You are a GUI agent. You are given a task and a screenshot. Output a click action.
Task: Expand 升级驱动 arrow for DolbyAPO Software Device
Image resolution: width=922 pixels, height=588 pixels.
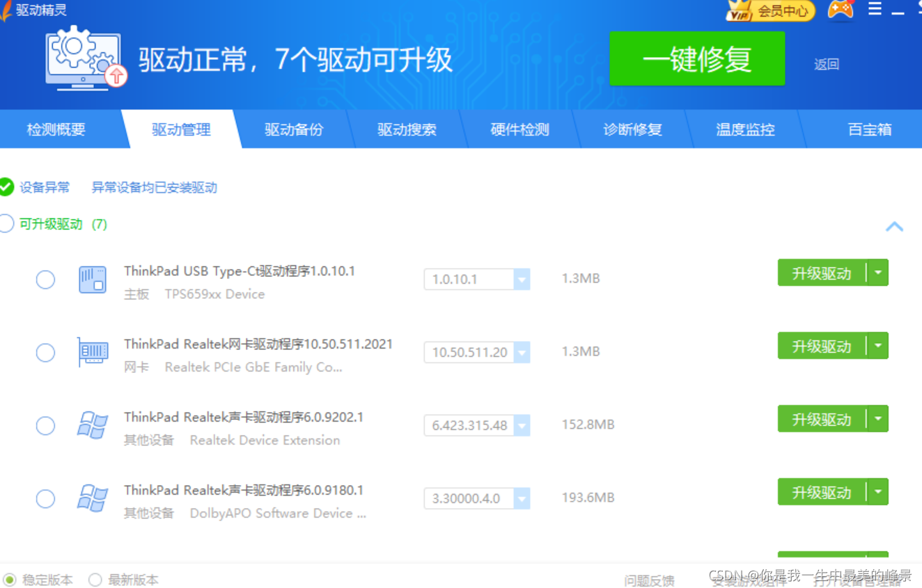click(x=878, y=492)
